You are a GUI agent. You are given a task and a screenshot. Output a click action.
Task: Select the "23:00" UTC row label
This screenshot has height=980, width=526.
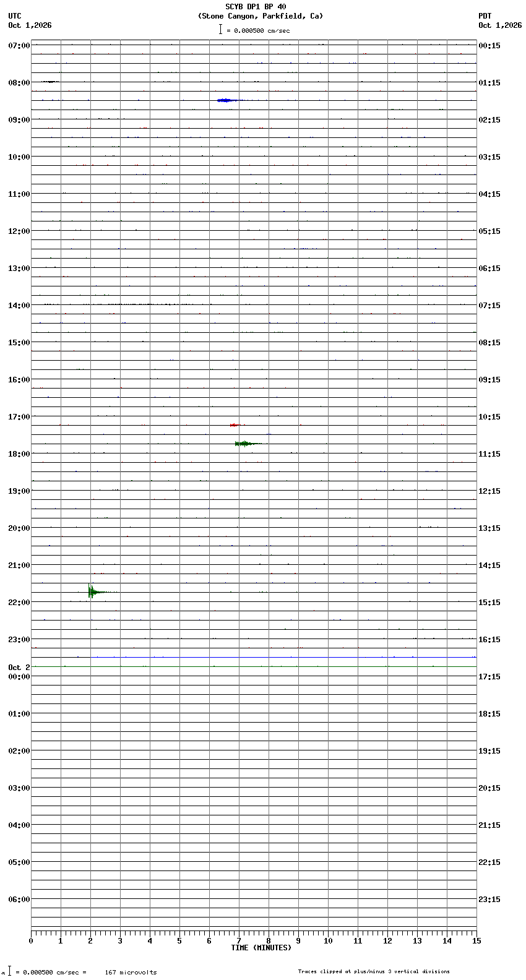click(19, 640)
